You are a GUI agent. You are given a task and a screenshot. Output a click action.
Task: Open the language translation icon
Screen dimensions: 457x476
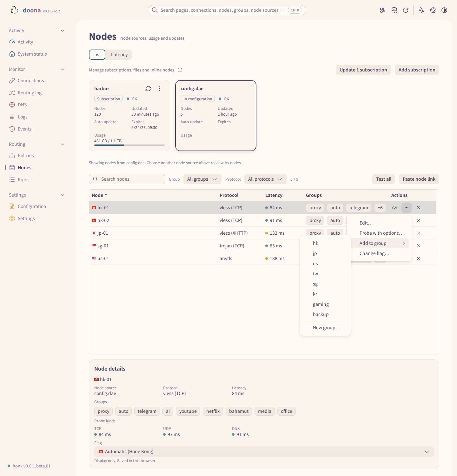[421, 10]
